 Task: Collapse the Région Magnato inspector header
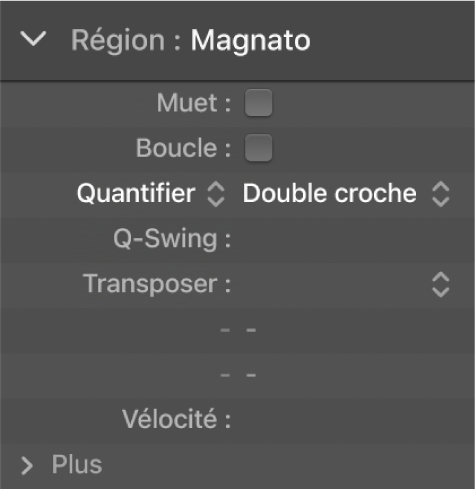[x=33, y=39]
